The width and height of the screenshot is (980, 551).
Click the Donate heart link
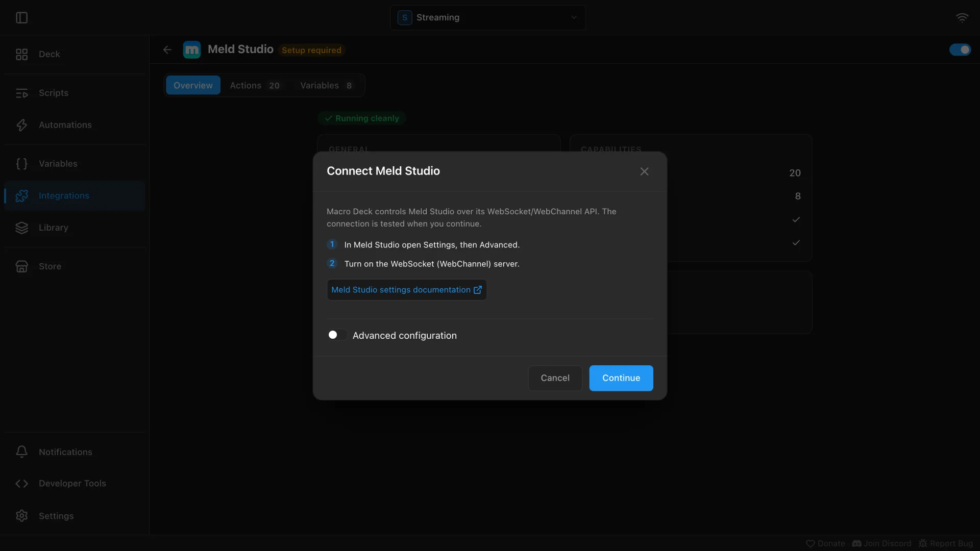825,544
